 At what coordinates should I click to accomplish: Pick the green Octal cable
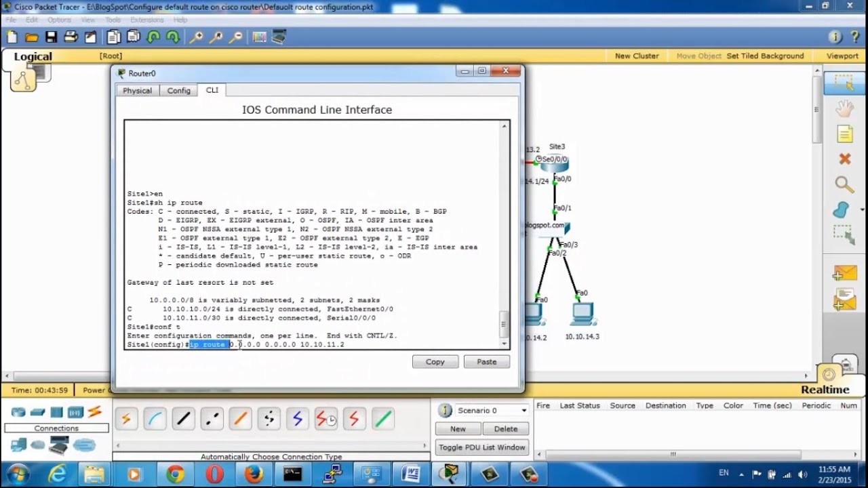383,419
